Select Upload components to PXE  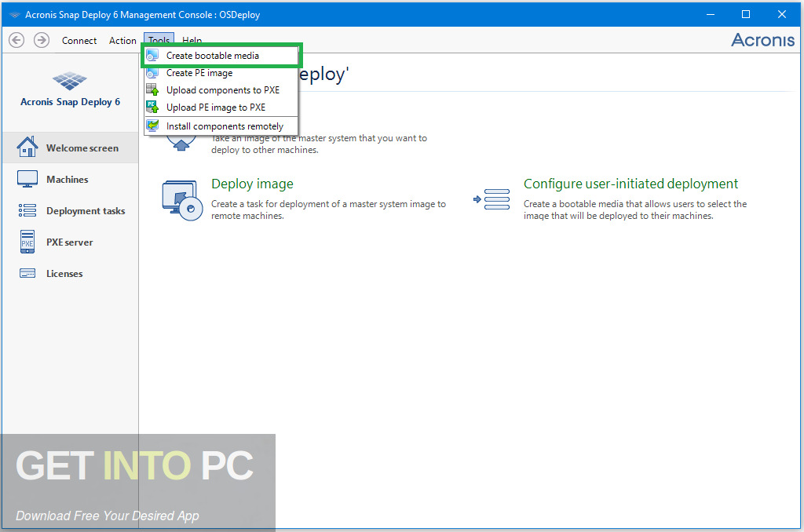(x=222, y=90)
